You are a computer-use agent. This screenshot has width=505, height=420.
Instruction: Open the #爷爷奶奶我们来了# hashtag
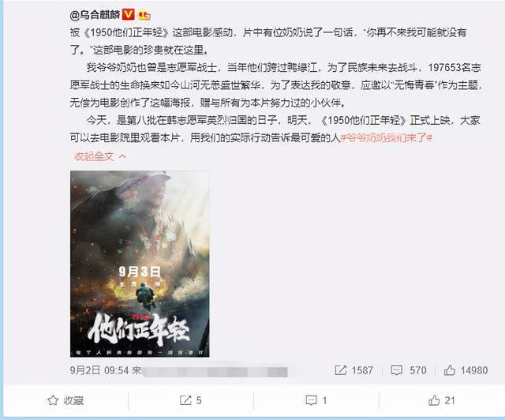(386, 137)
